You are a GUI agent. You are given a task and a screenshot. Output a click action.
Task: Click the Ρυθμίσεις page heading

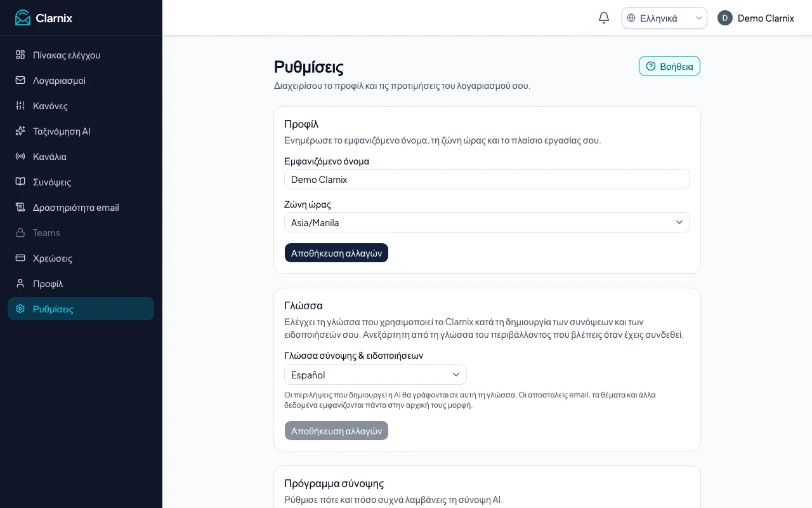pos(309,67)
